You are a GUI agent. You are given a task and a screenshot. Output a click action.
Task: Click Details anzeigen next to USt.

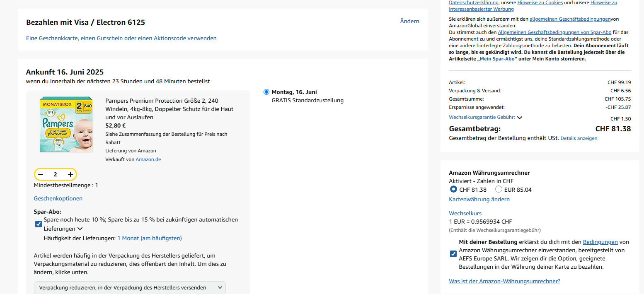tap(579, 138)
